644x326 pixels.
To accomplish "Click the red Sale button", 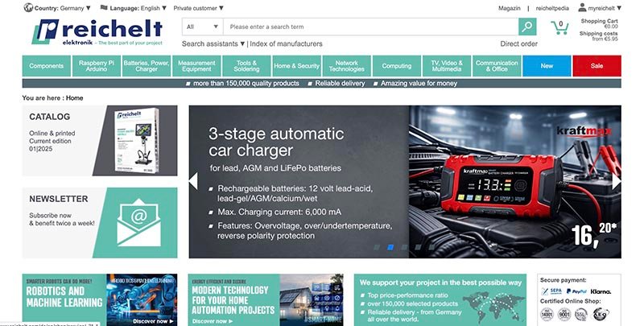I will (x=597, y=66).
